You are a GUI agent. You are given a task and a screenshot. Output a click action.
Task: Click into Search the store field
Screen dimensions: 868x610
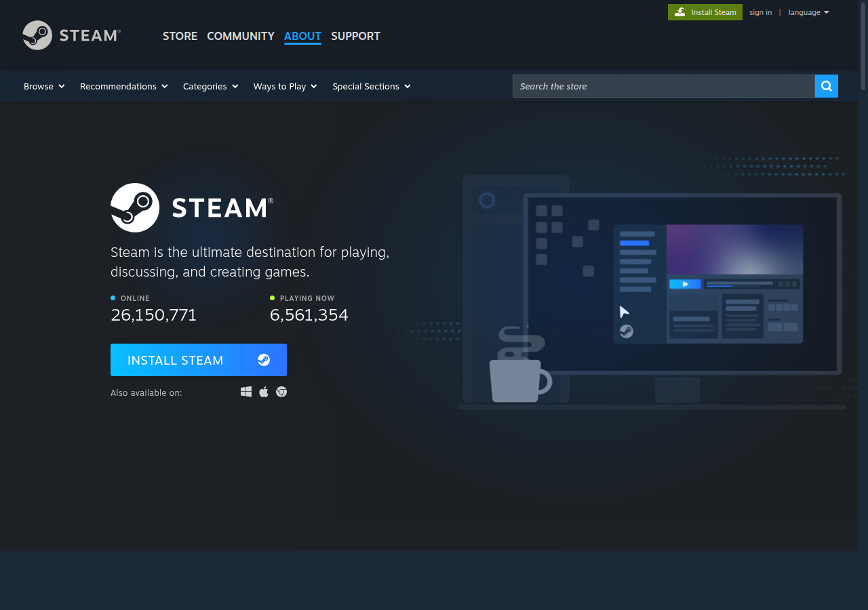point(664,86)
